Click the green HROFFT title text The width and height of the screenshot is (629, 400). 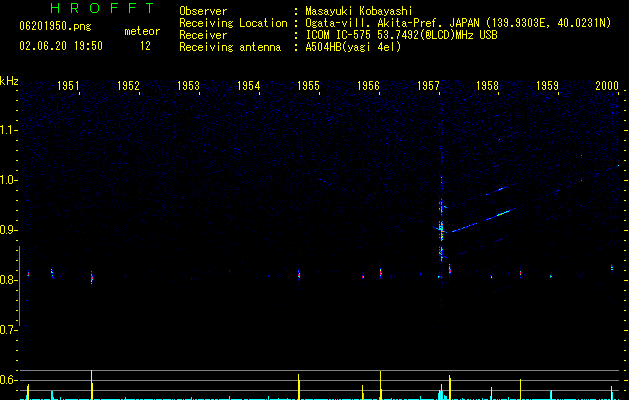point(102,8)
